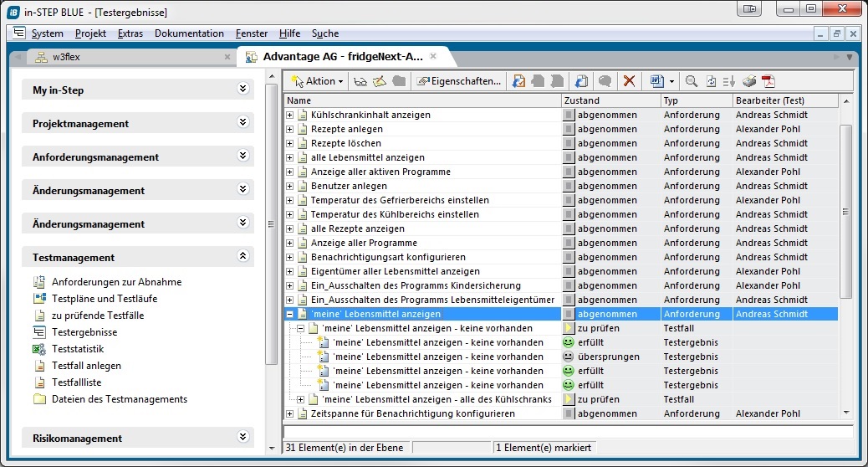The height and width of the screenshot is (467, 868).
Task: Open Testpläne und Testläufe in sidebar
Action: coord(104,299)
